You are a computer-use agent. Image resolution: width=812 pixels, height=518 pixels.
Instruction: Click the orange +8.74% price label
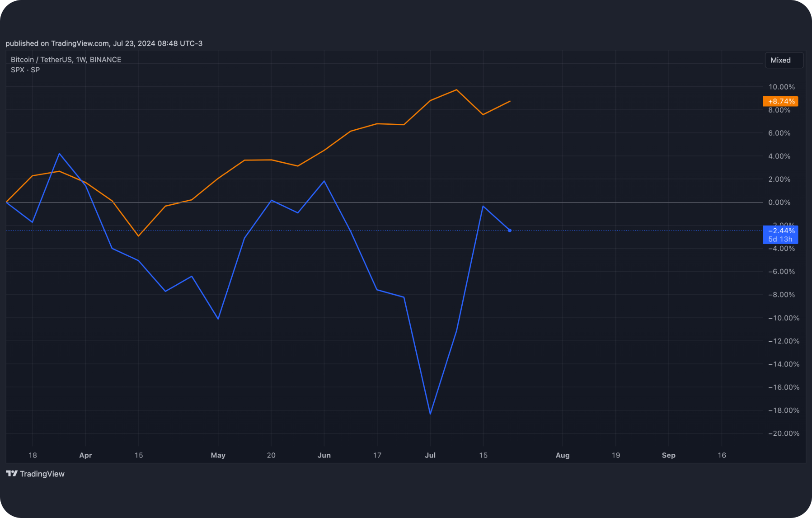[x=780, y=101]
